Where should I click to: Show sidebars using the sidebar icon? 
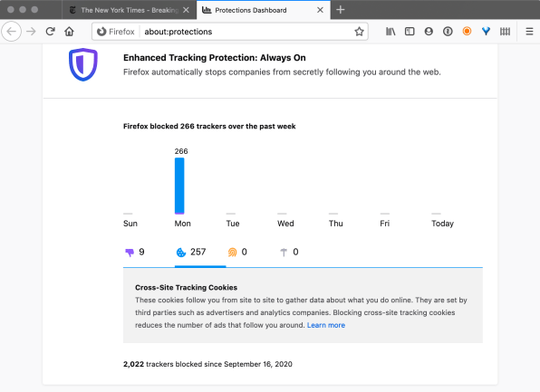410,32
